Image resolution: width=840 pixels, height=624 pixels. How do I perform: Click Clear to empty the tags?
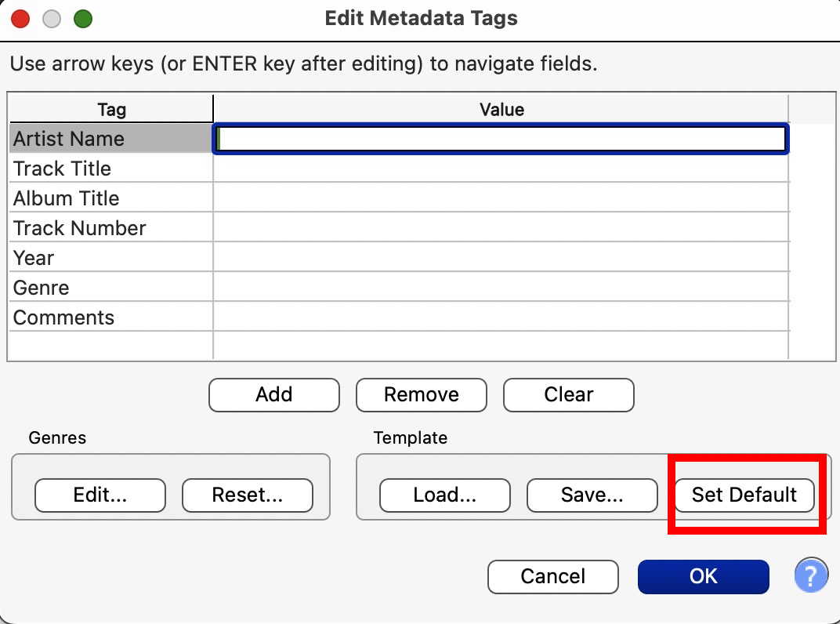568,394
